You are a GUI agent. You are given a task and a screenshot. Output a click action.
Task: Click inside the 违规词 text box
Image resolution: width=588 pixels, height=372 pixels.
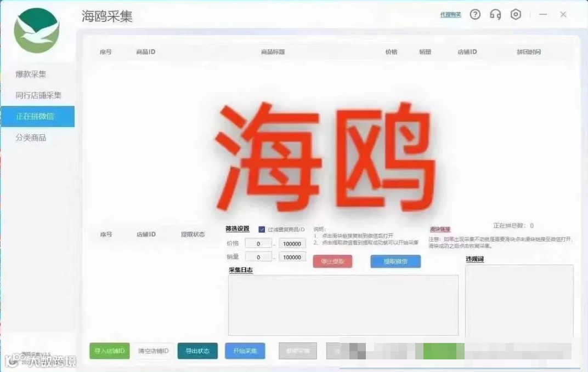(x=519, y=301)
